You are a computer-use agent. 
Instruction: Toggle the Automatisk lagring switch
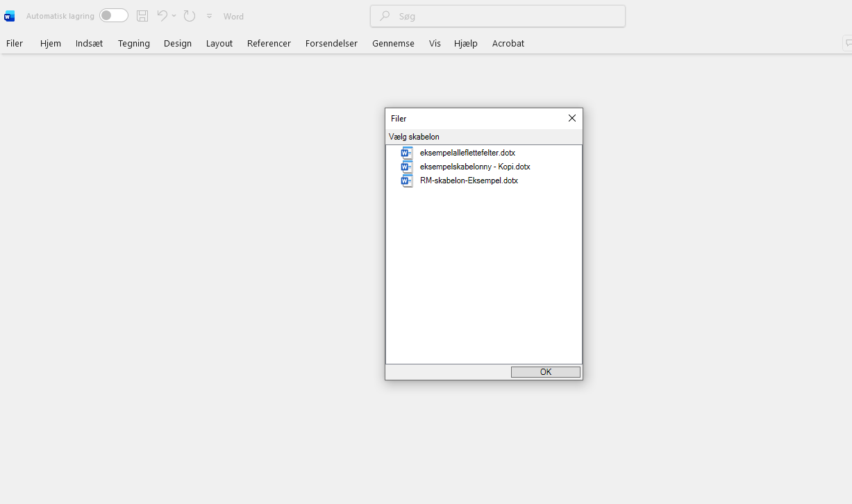(x=113, y=16)
